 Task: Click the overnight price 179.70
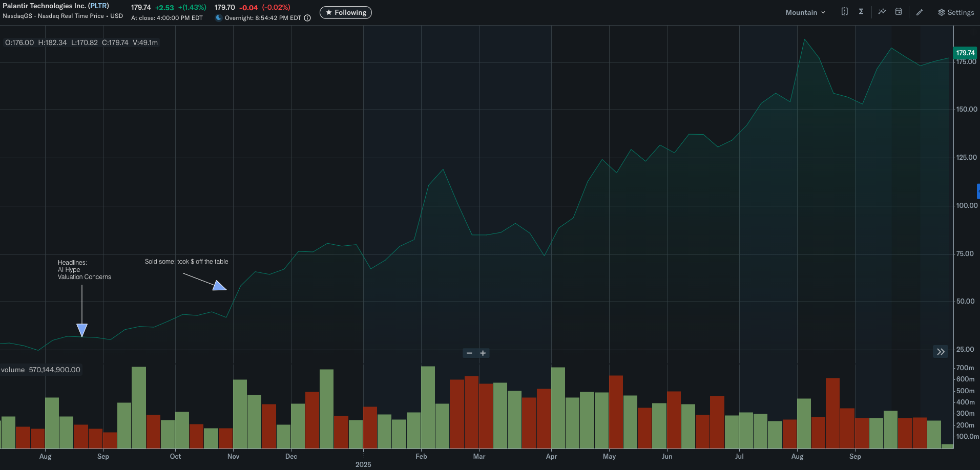pyautogui.click(x=224, y=8)
